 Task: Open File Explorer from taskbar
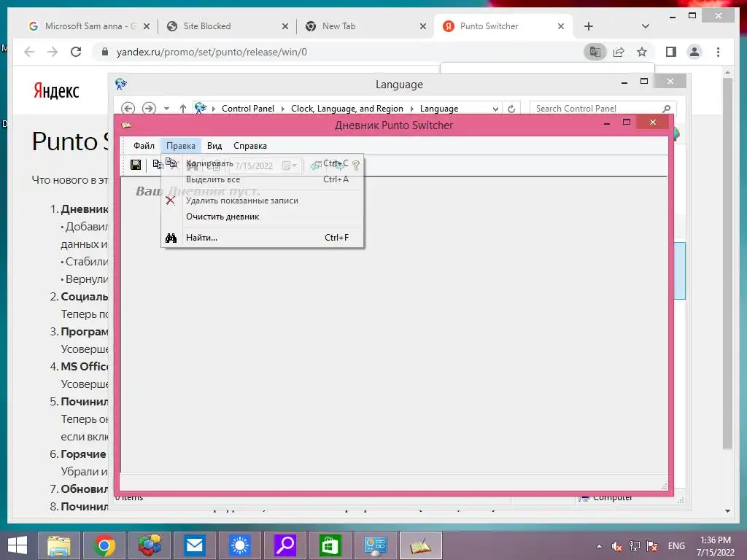pos(59,545)
